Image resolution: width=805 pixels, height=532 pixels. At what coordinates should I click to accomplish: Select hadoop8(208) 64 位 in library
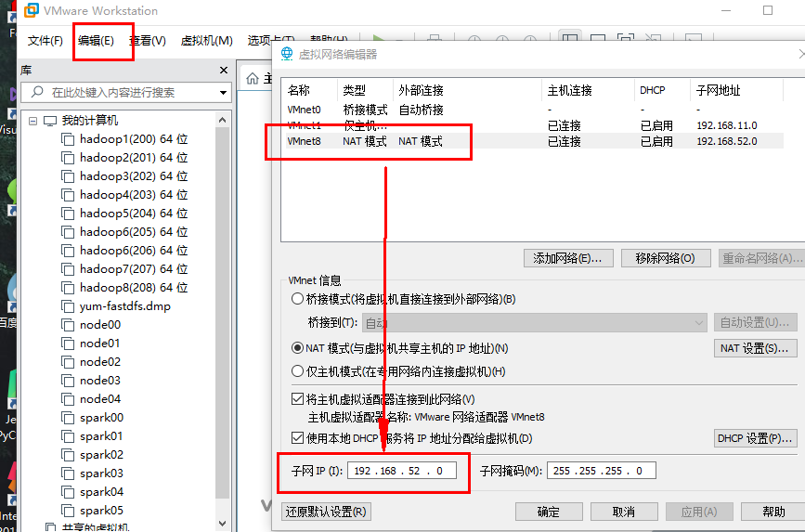(134, 288)
